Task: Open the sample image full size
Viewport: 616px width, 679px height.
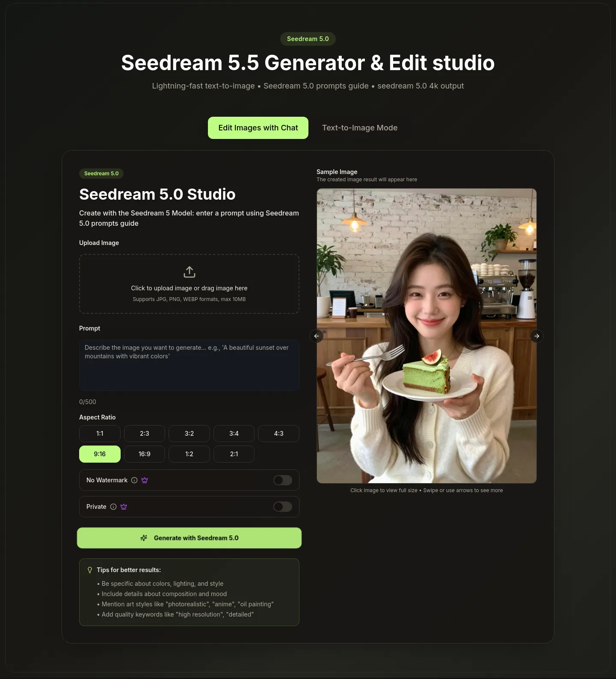Action: (x=426, y=336)
